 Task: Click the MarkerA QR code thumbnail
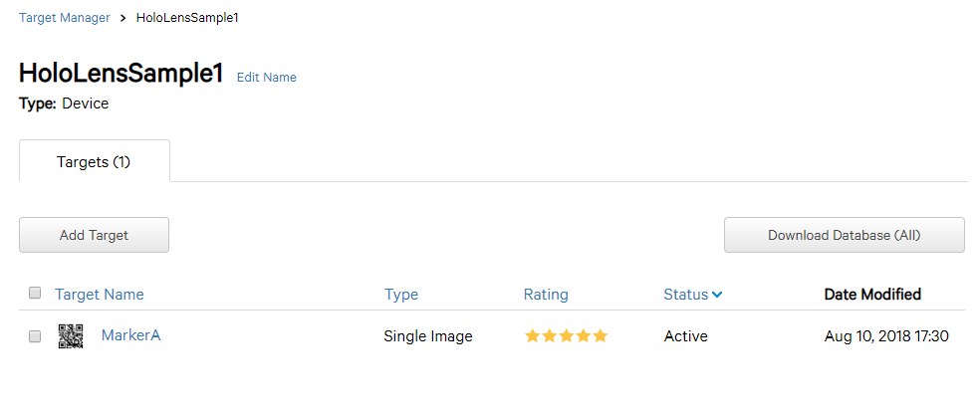[71, 336]
